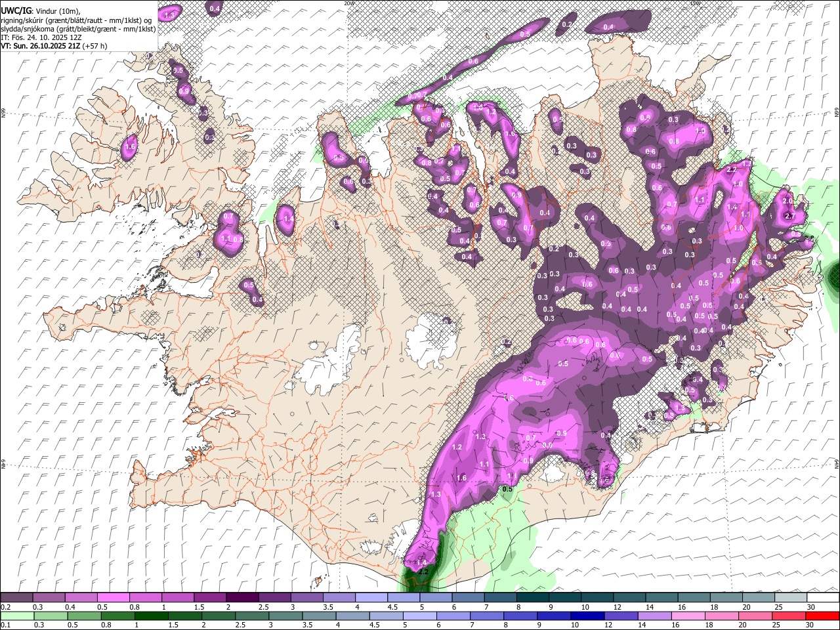Pick the red rain-scale swatch at 30

pos(823,616)
